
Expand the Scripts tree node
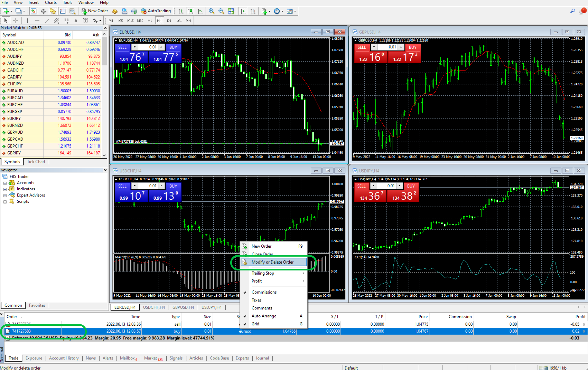tap(5, 202)
